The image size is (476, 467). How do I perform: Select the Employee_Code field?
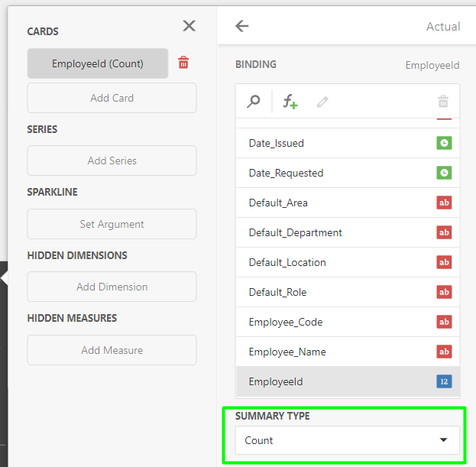[348, 322]
